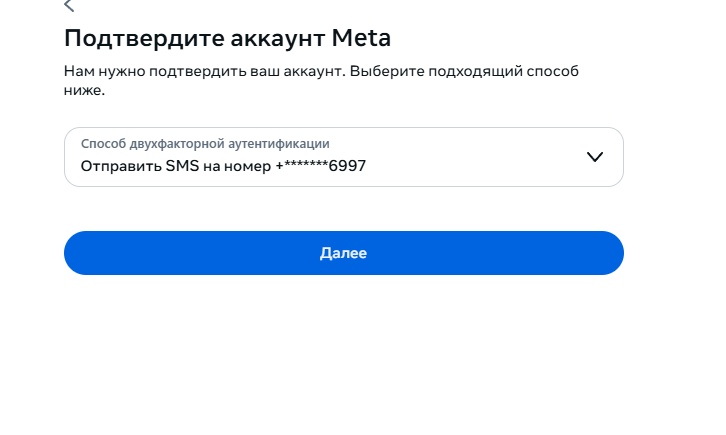Click the text "Отправить SMS"
The height and width of the screenshot is (435, 726).
[136, 167]
